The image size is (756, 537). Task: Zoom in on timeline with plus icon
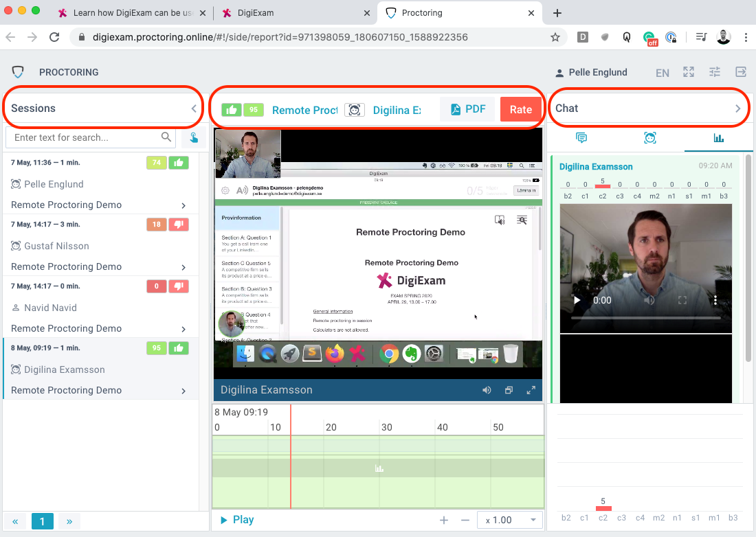(x=443, y=520)
